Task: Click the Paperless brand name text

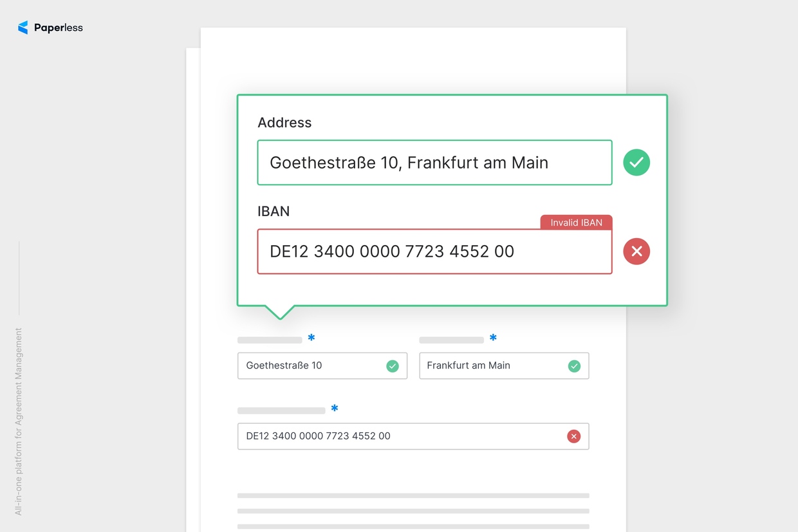Action: coord(59,28)
